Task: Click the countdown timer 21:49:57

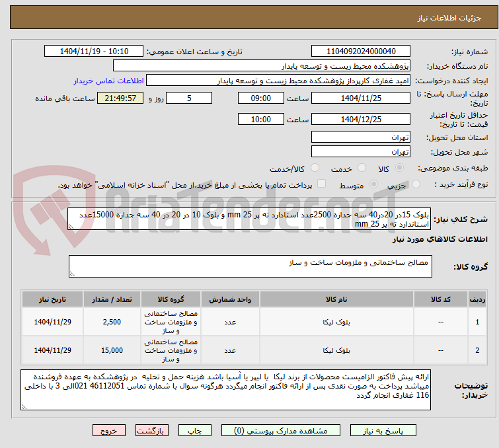Action: [120, 98]
